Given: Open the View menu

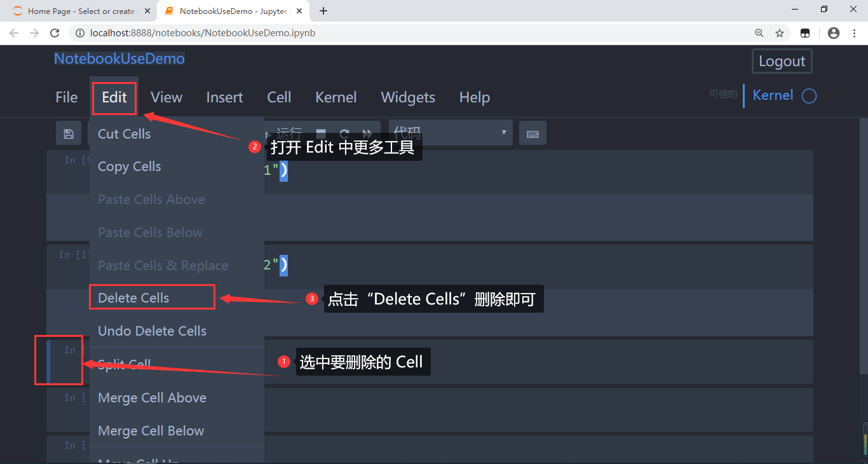Looking at the screenshot, I should [x=166, y=97].
